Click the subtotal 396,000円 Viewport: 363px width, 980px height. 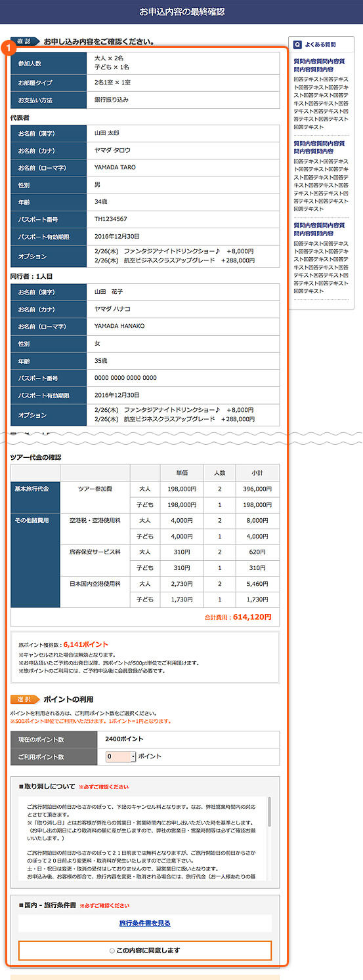click(257, 489)
